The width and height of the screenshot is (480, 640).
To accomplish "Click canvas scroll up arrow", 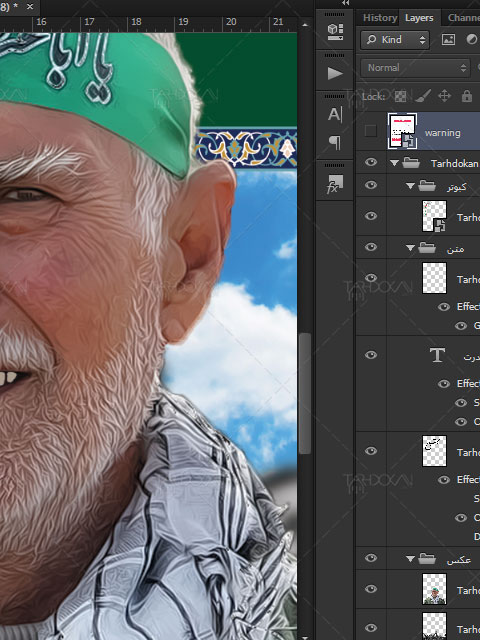I will (304, 25).
